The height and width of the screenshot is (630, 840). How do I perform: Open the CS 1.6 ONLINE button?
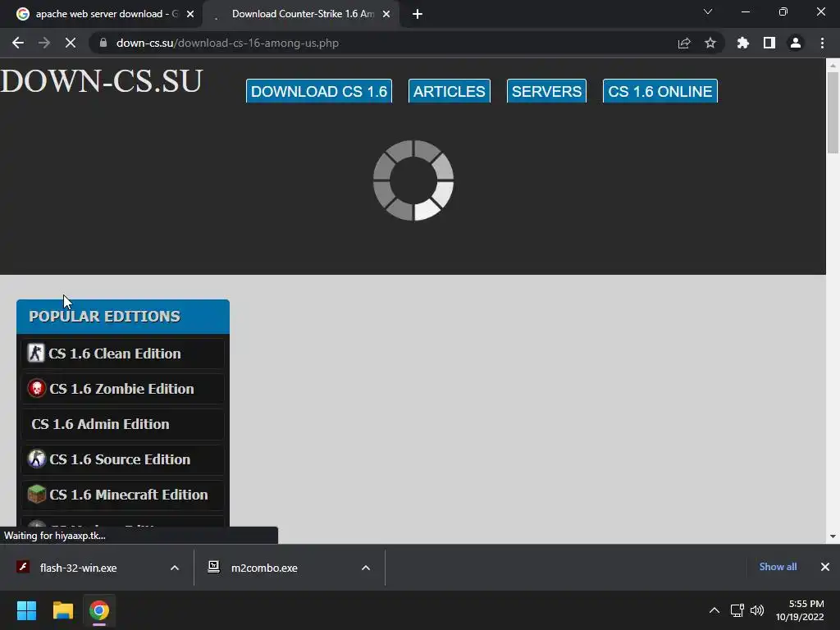click(660, 91)
